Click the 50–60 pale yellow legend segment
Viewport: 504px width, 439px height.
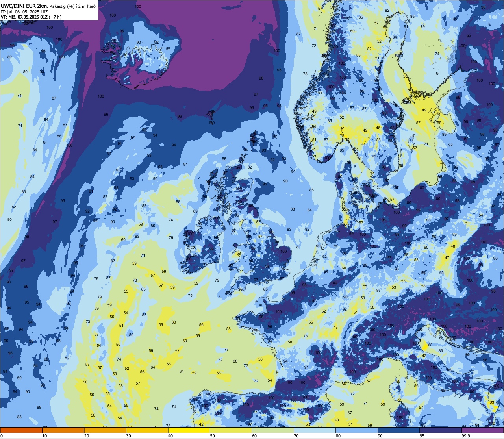coord(231,430)
